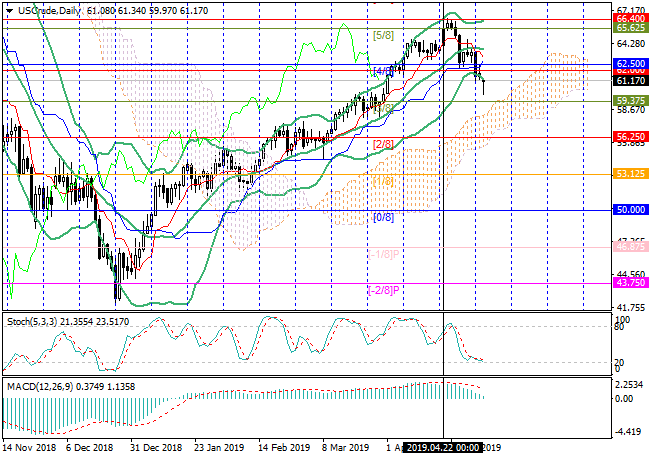Image resolution: width=652 pixels, height=459 pixels.
Task: Click the blue 50.000 price tag
Action: pos(629,211)
